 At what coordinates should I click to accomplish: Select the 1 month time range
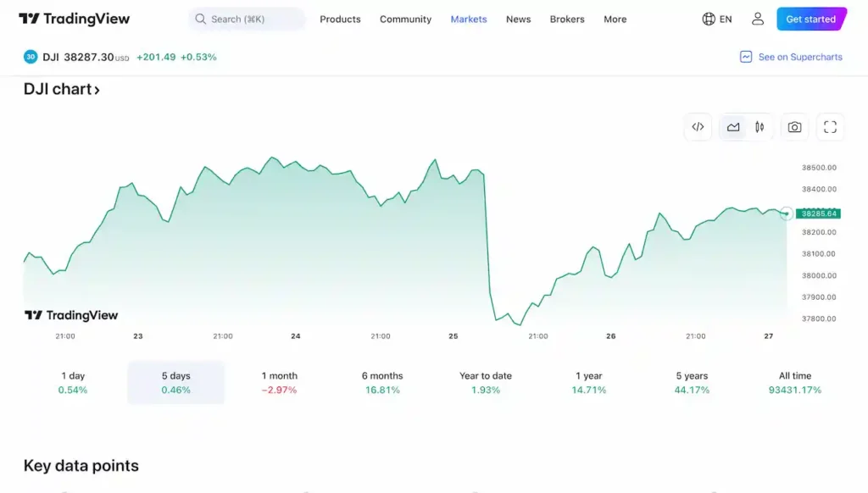coord(279,382)
